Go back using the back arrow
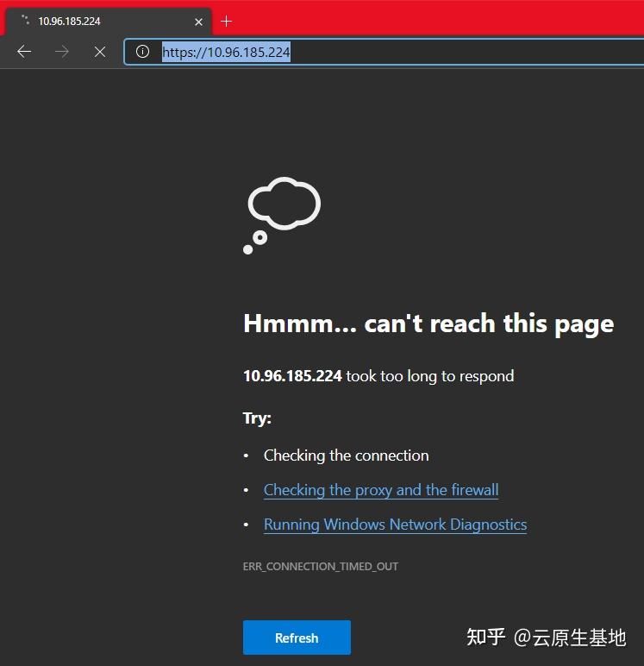The height and width of the screenshot is (666, 644). click(x=24, y=52)
